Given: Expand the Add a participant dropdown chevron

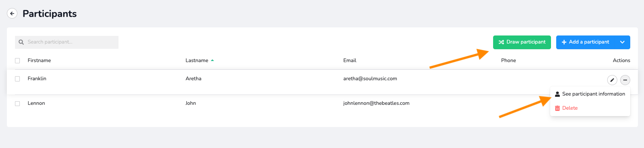Looking at the screenshot, I should click(x=622, y=42).
